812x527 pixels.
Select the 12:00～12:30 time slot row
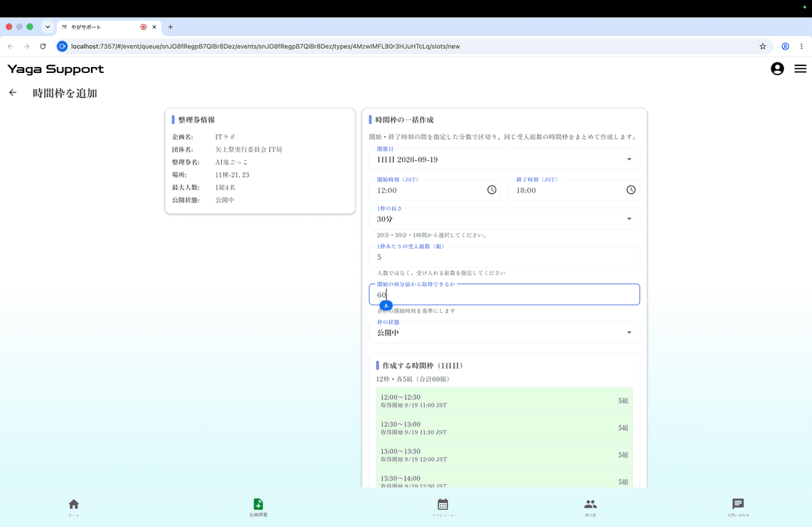tap(504, 401)
